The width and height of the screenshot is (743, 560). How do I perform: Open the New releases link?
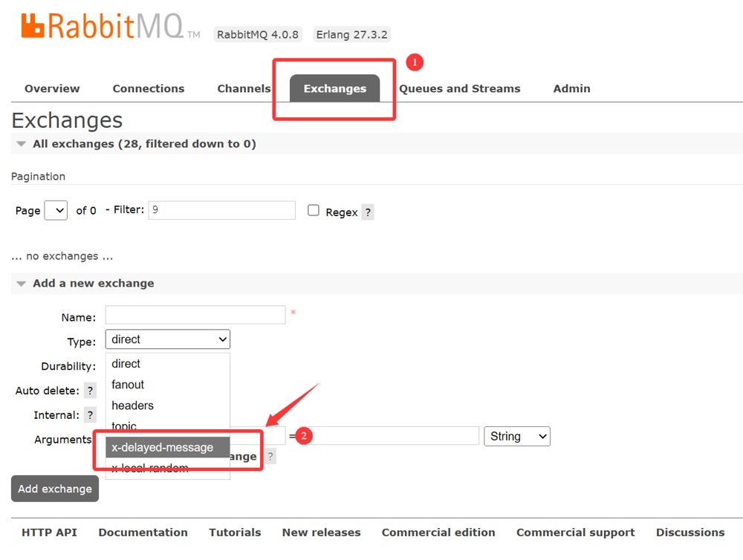coord(321,533)
